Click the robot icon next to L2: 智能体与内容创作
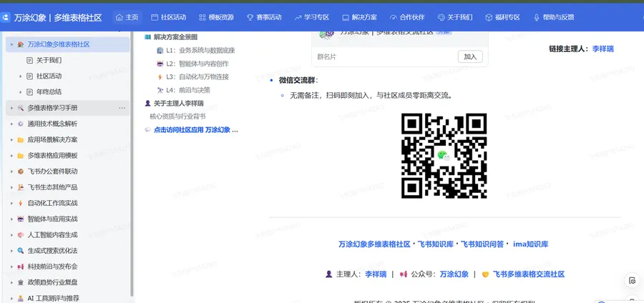 (160, 64)
